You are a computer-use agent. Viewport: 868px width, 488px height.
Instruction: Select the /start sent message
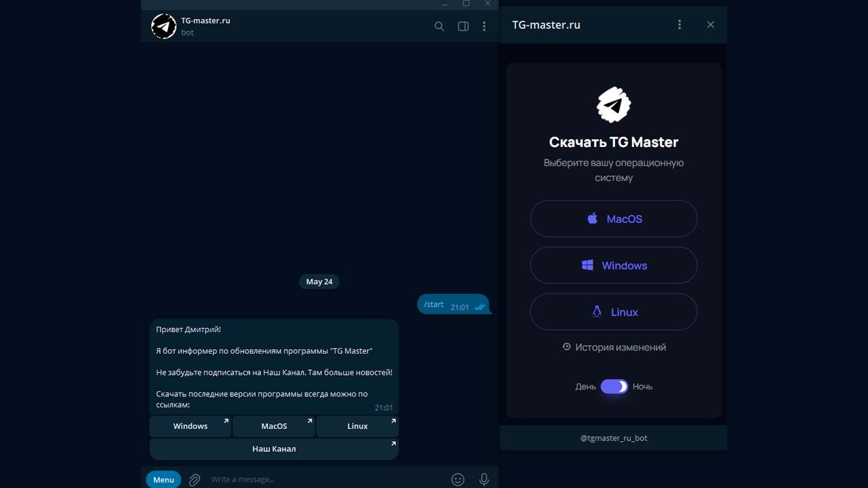[453, 305]
